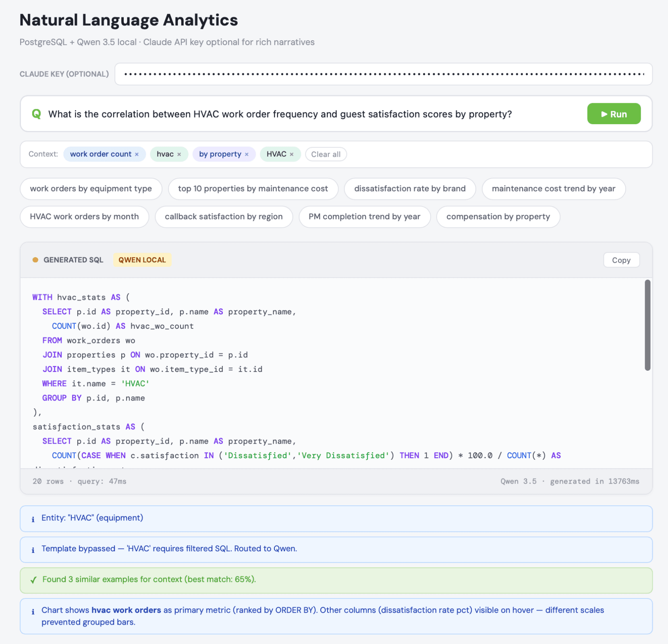Clear all context tags
Screen dimensions: 668x644
[326, 154]
